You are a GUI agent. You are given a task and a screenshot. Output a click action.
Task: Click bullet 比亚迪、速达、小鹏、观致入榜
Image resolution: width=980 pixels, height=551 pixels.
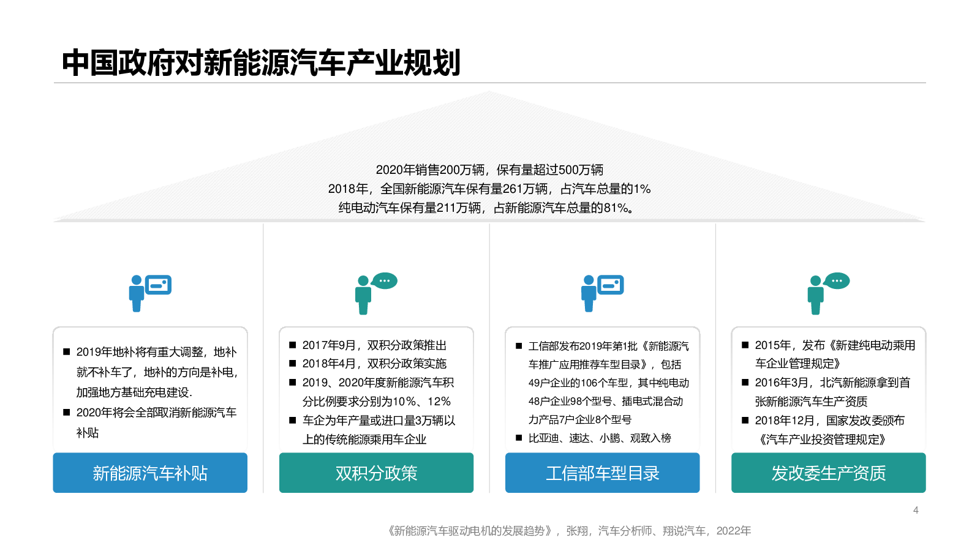click(594, 438)
